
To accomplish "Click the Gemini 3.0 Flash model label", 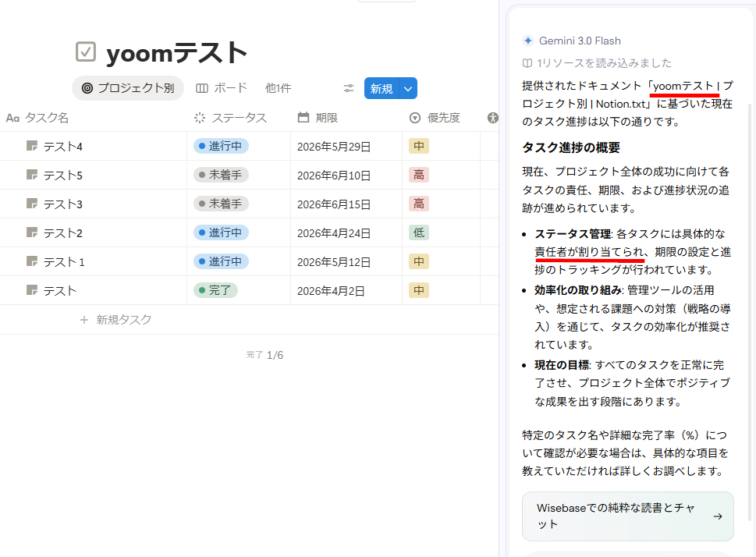I will coord(580,41).
